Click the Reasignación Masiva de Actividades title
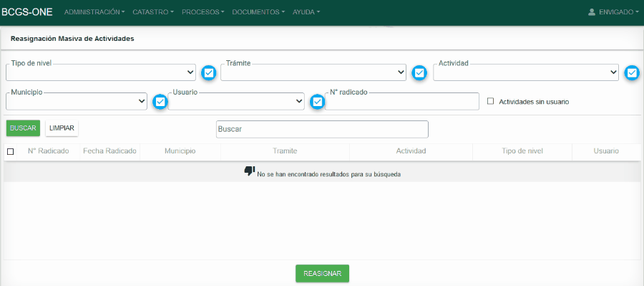This screenshot has height=286, width=644. click(x=72, y=39)
